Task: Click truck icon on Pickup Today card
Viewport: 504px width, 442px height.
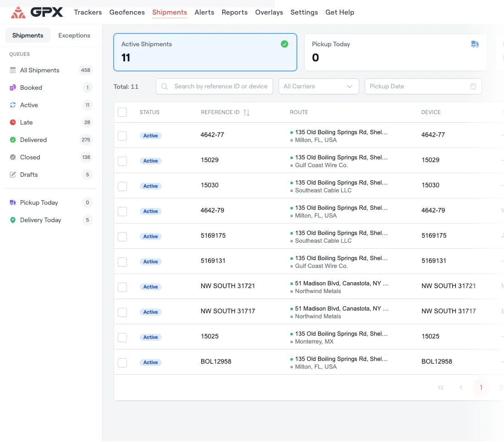Action: [475, 44]
